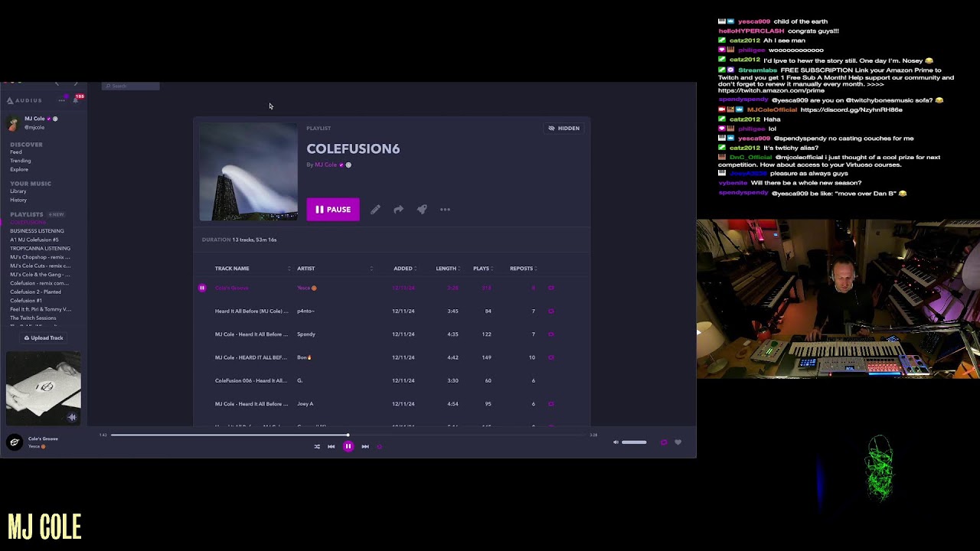The height and width of the screenshot is (551, 980).
Task: Open Cole's Groove title in player bar
Action: [x=43, y=439]
